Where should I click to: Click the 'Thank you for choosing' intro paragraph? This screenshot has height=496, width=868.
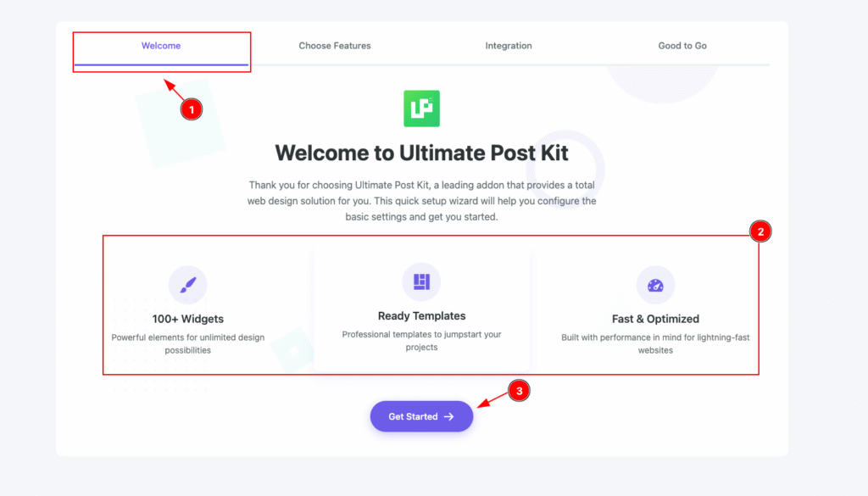421,200
